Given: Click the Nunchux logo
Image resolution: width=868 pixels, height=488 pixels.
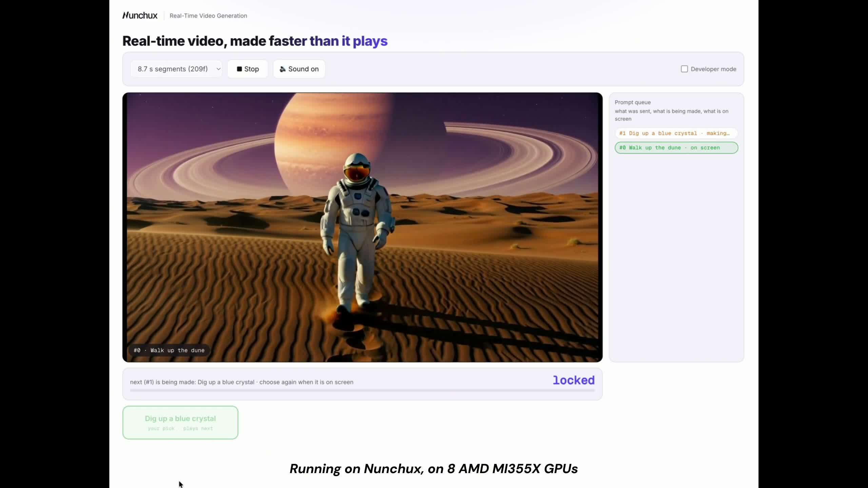Looking at the screenshot, I should pos(140,16).
